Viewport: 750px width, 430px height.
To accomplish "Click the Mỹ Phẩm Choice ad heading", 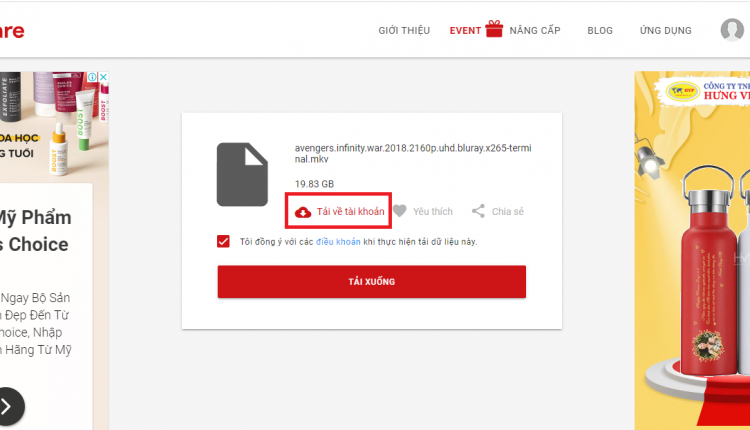I will pos(35,231).
